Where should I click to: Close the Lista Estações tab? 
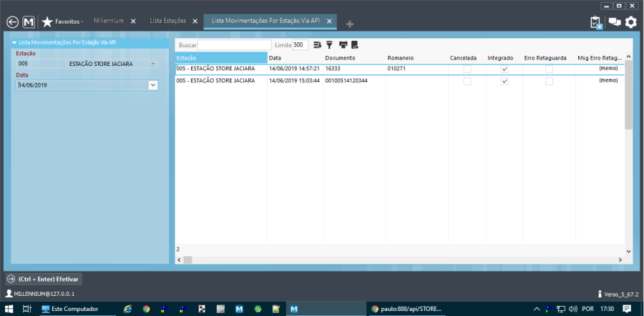click(195, 21)
